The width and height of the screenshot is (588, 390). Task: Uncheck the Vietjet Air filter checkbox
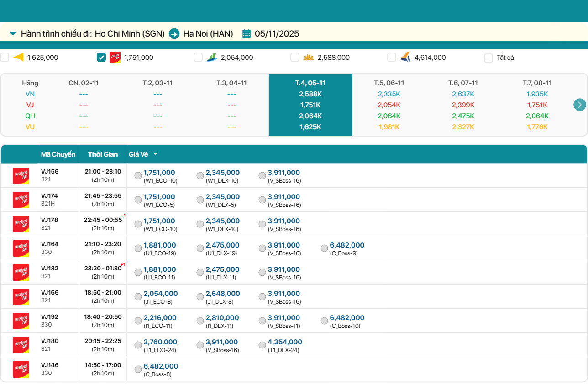pos(101,58)
